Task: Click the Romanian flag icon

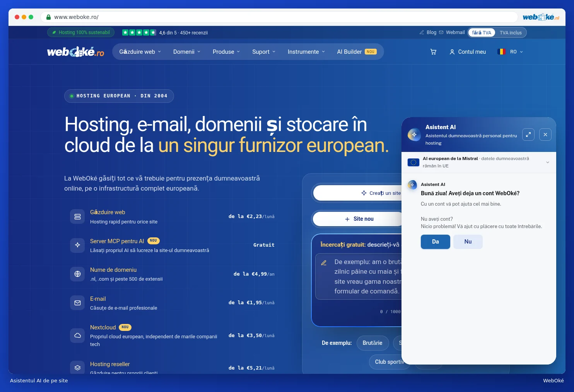Action: [x=502, y=52]
